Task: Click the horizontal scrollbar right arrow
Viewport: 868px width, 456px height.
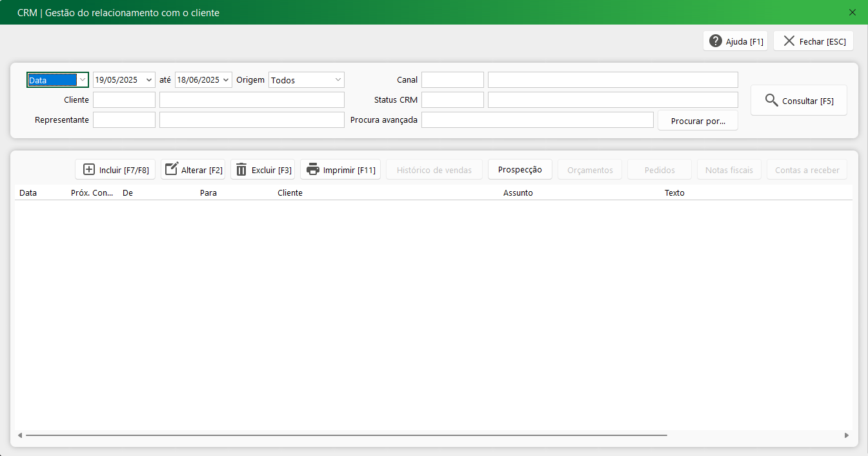Action: [x=847, y=436]
